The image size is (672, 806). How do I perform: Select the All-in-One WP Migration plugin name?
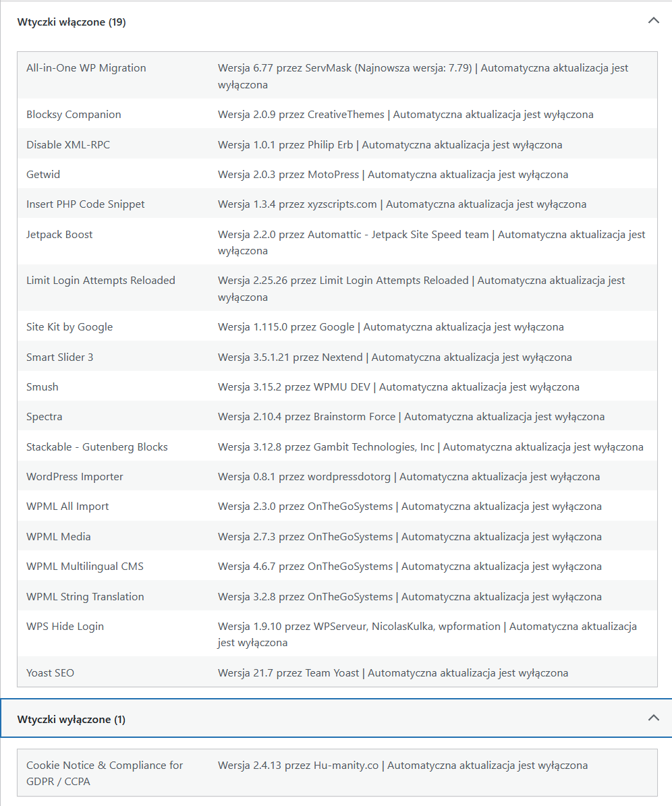[86, 68]
